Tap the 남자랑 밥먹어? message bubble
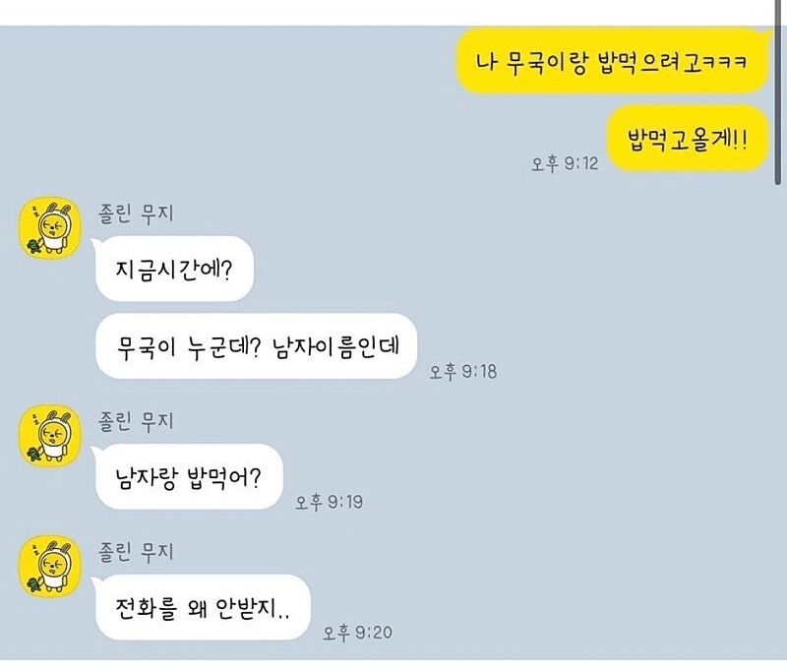Screen dimensions: 787x672 (187, 477)
